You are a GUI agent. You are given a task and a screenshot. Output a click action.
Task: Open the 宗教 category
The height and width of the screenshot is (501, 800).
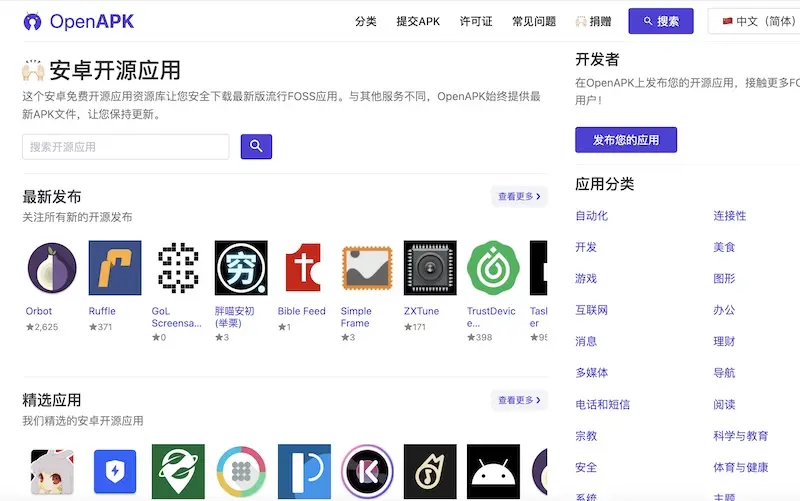click(x=586, y=436)
